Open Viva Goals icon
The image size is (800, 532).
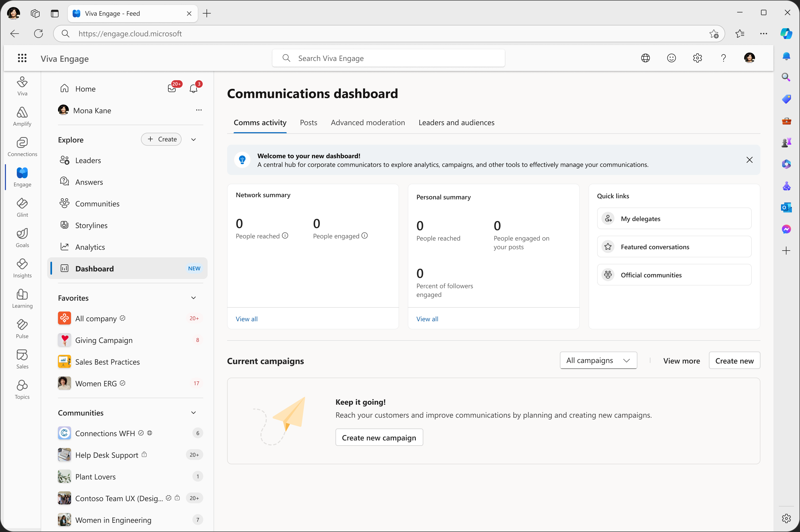[22, 238]
